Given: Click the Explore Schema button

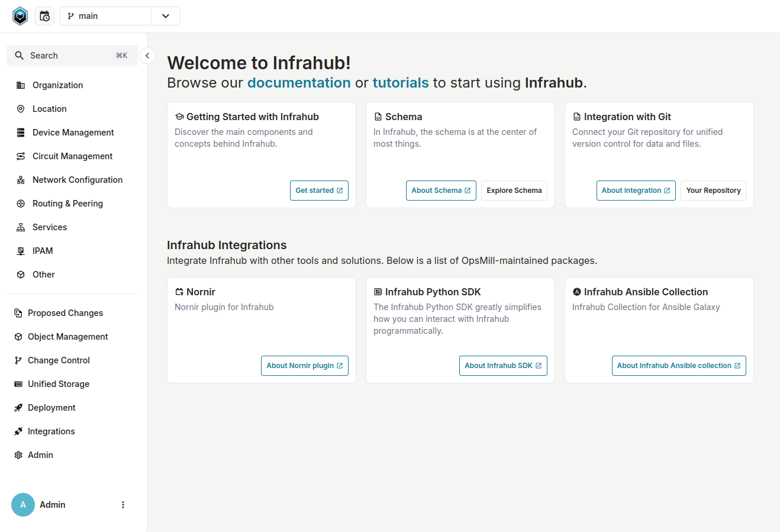Looking at the screenshot, I should (x=514, y=190).
